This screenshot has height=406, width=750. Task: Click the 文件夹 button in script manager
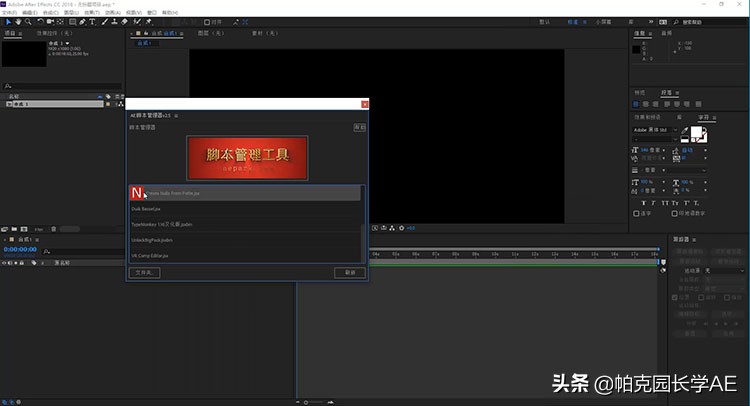pyautogui.click(x=144, y=273)
